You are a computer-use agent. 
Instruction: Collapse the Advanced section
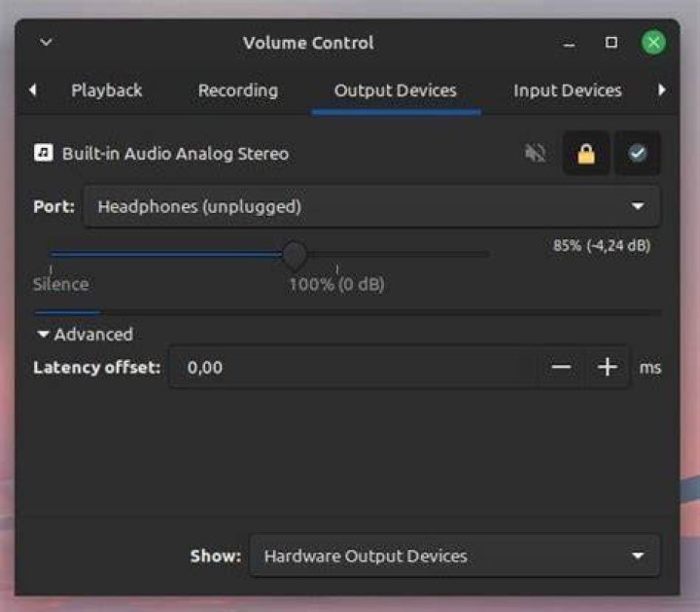[86, 334]
